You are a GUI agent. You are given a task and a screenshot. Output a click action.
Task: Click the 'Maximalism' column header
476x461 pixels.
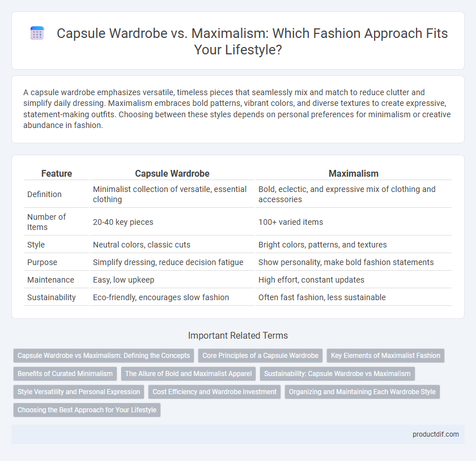pos(354,174)
